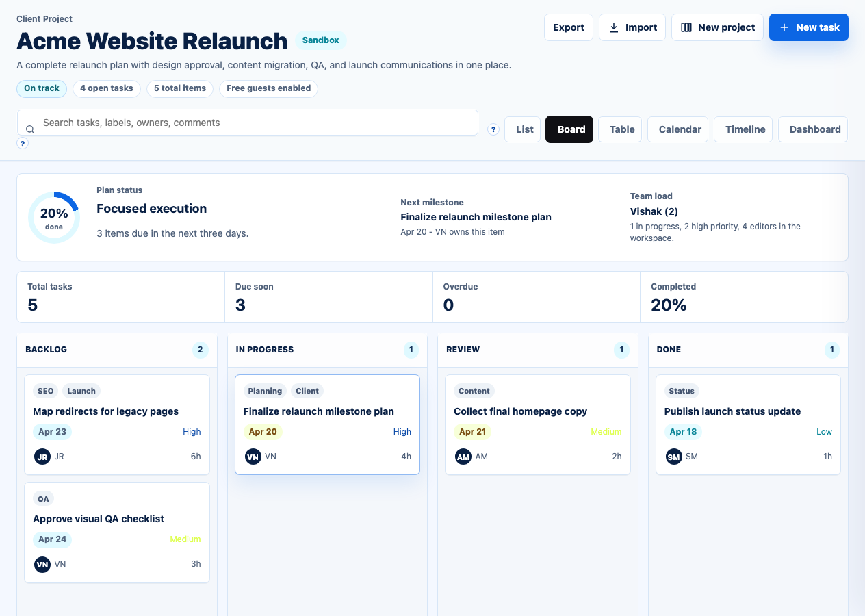
Task: Click the Backlog column count badge
Action: (200, 350)
